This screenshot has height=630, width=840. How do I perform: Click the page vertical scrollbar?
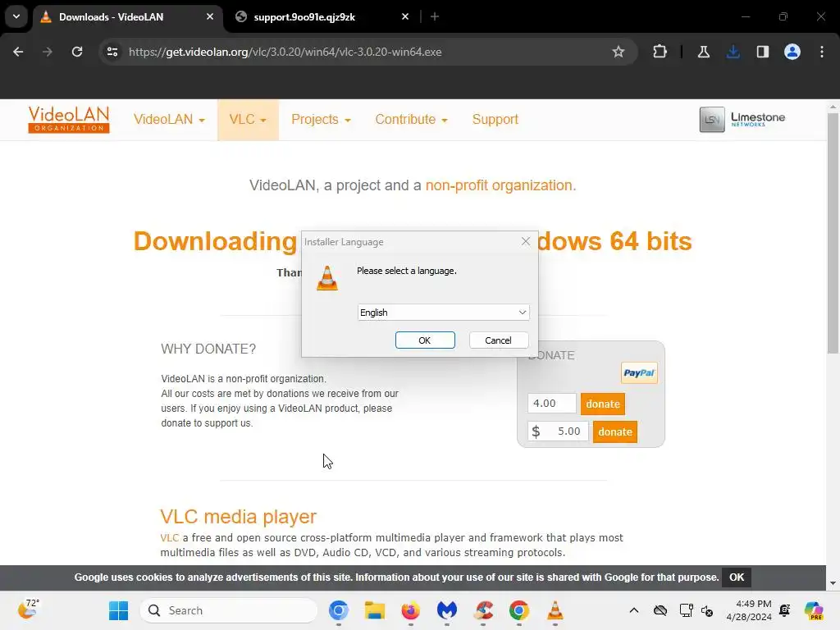tap(833, 232)
